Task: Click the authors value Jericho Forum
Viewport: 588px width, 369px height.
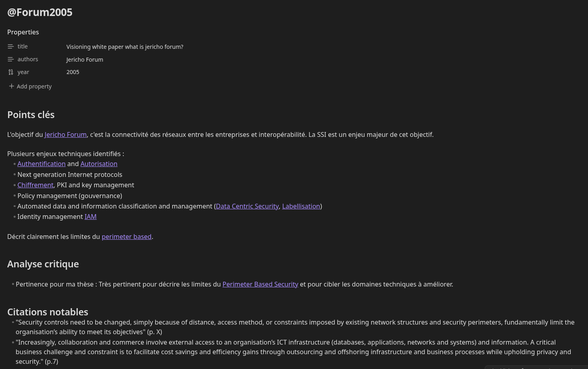Action: coord(85,60)
